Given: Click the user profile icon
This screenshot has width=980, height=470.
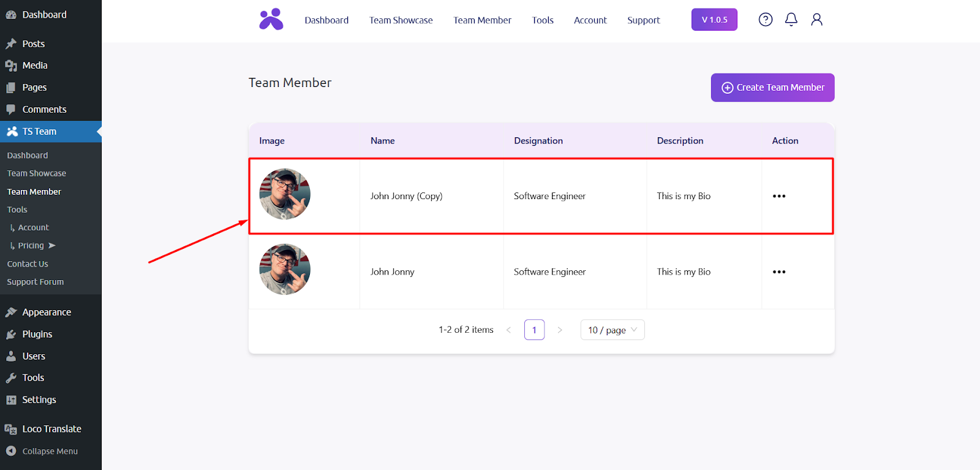Looking at the screenshot, I should [x=816, y=20].
